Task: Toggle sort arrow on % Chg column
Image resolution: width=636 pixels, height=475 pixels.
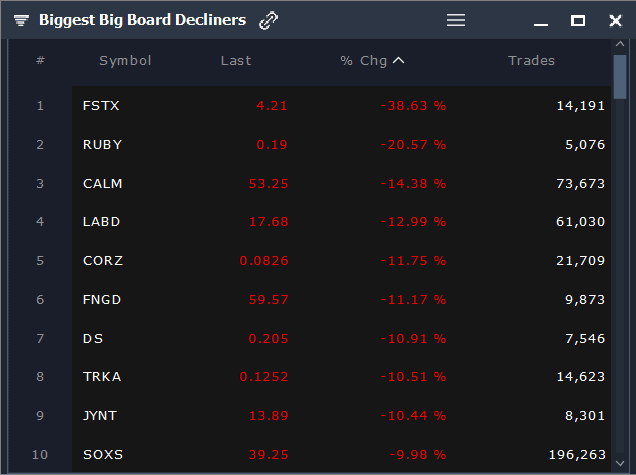Action: 399,61
